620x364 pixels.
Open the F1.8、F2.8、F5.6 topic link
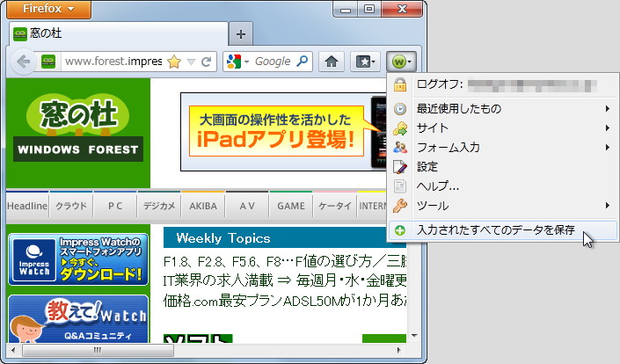coord(285,261)
